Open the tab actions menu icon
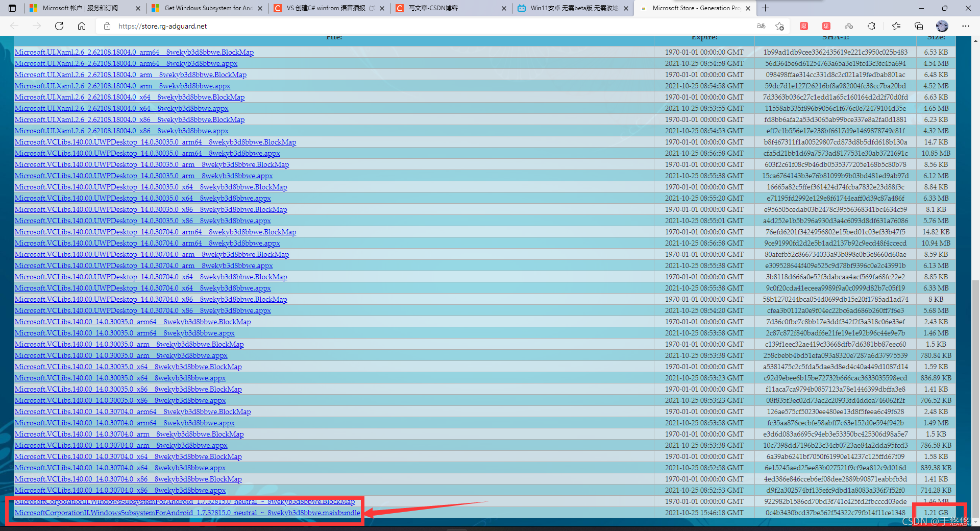Image resolution: width=980 pixels, height=531 pixels. point(12,8)
